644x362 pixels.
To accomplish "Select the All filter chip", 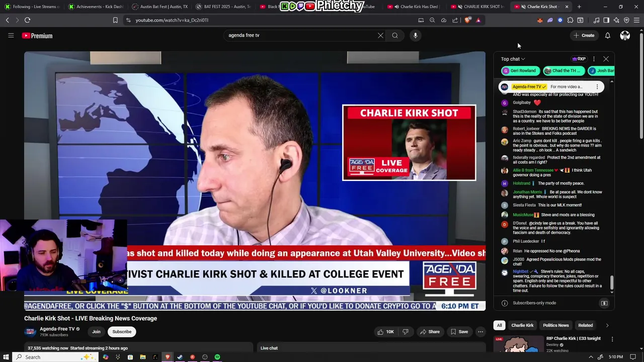I will [499, 325].
